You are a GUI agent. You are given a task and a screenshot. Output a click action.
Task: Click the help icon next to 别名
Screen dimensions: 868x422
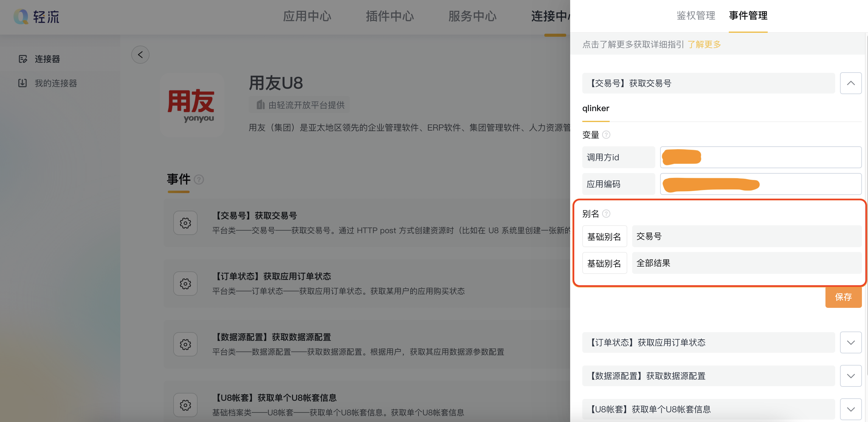[x=606, y=214]
